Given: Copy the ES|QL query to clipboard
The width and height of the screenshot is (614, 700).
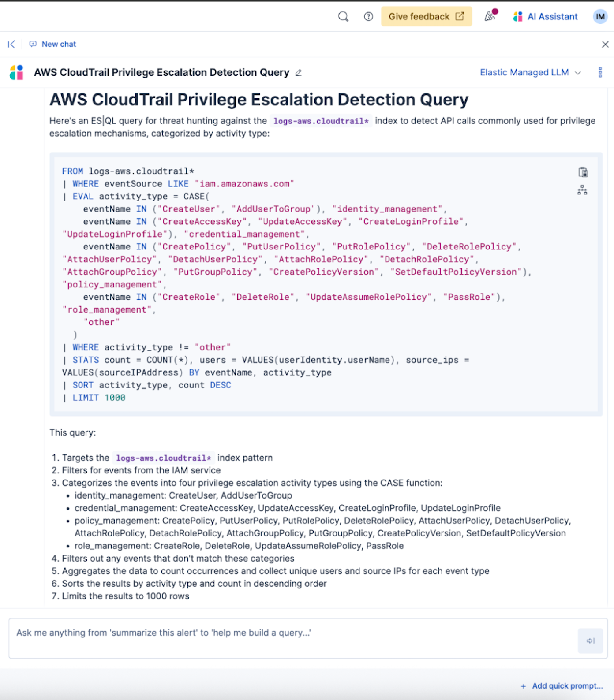Looking at the screenshot, I should (x=583, y=172).
